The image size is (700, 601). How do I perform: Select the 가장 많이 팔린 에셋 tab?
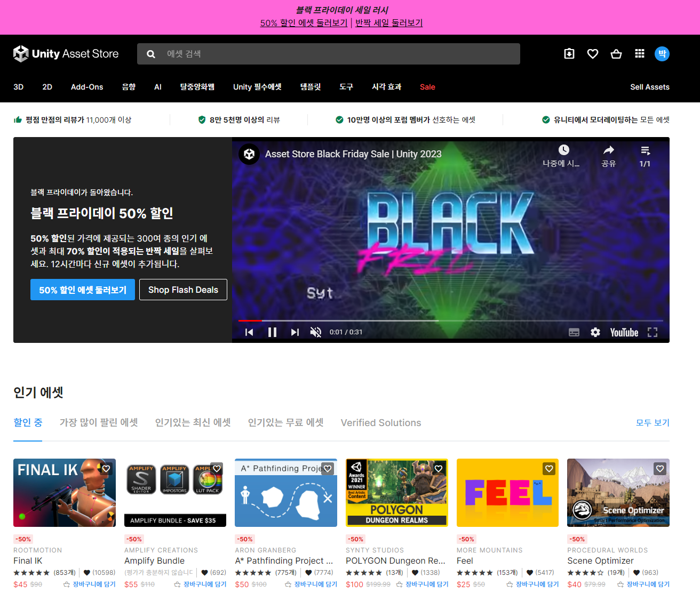click(99, 422)
